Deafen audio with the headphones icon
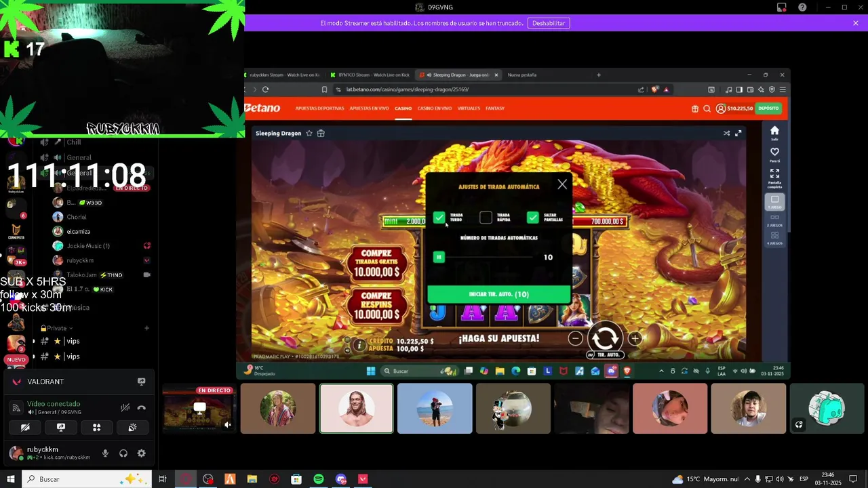The width and height of the screenshot is (868, 488). (123, 453)
